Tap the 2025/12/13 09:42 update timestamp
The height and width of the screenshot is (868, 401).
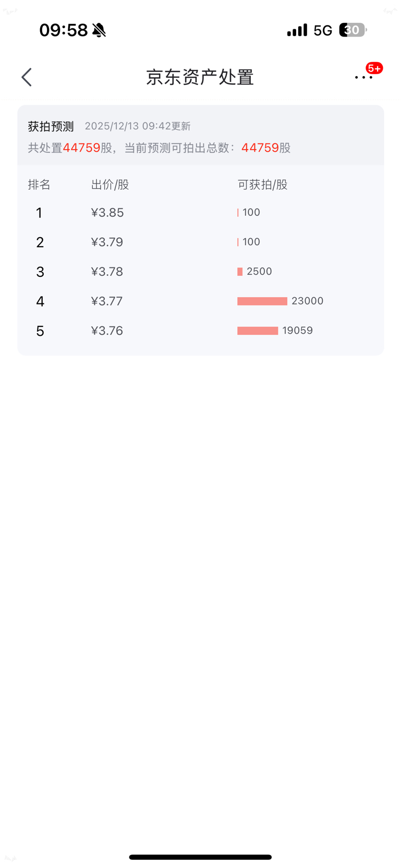click(x=138, y=126)
